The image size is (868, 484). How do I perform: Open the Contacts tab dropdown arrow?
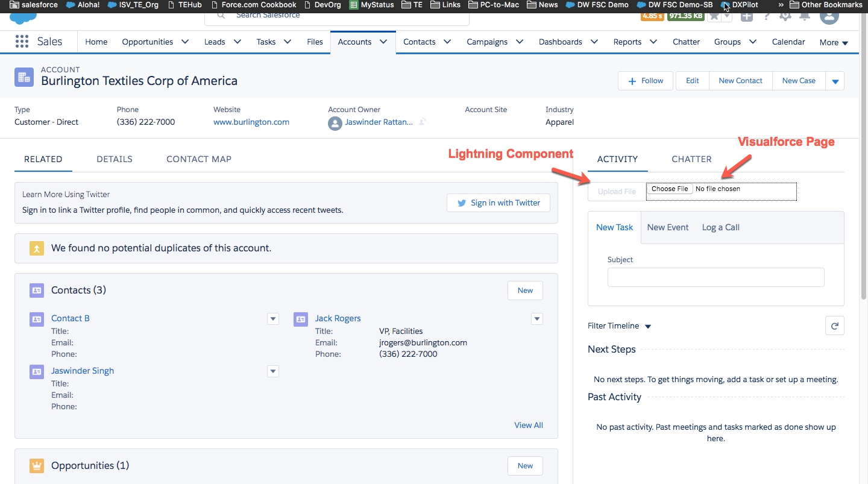447,42
